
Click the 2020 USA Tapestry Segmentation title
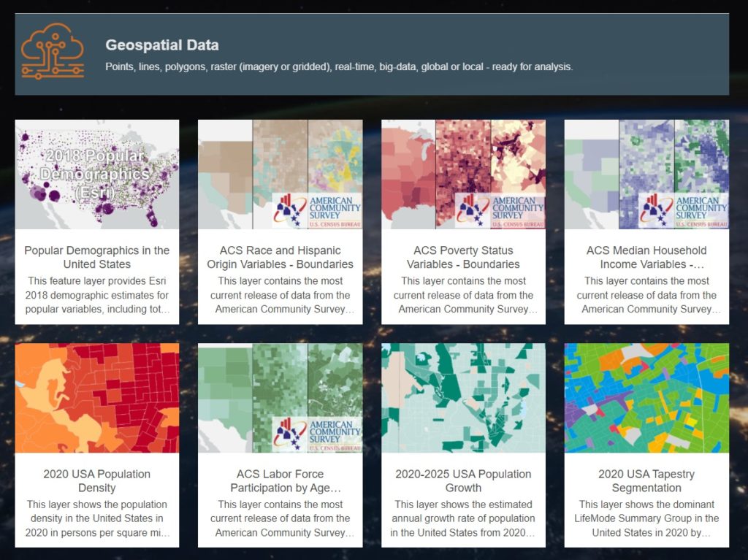(x=646, y=481)
